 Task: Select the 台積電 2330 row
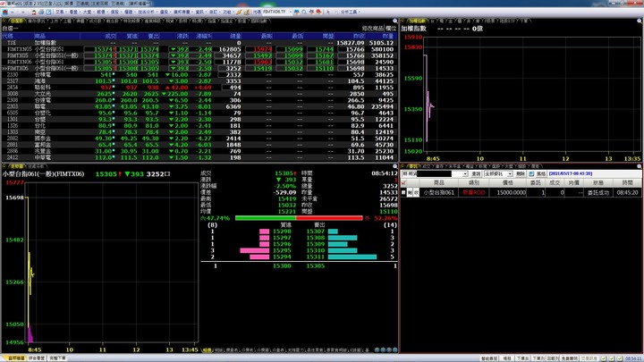tap(198, 75)
